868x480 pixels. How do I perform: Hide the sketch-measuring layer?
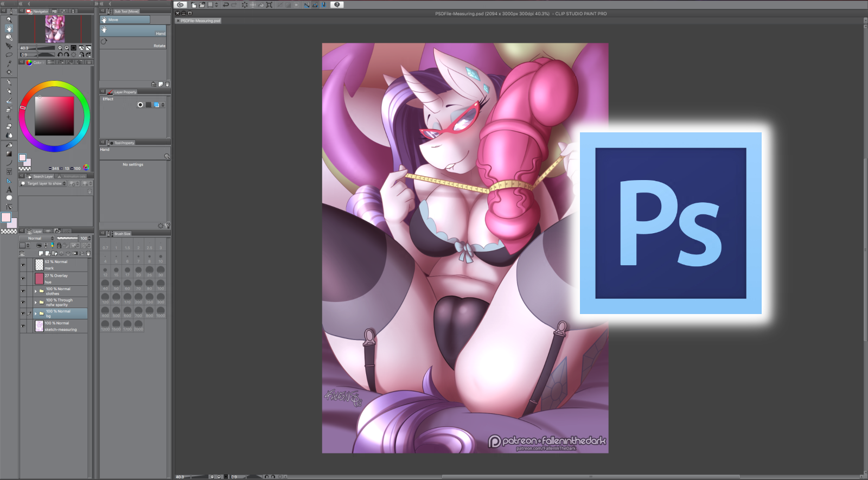pos(23,326)
